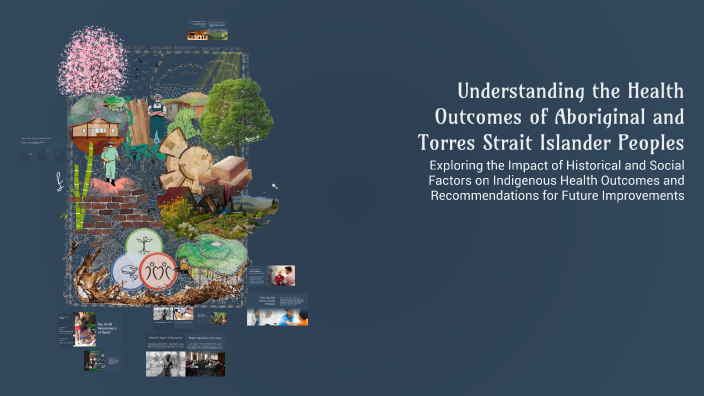
Task: Click the green bamboo stalks
Action: click(x=84, y=186)
